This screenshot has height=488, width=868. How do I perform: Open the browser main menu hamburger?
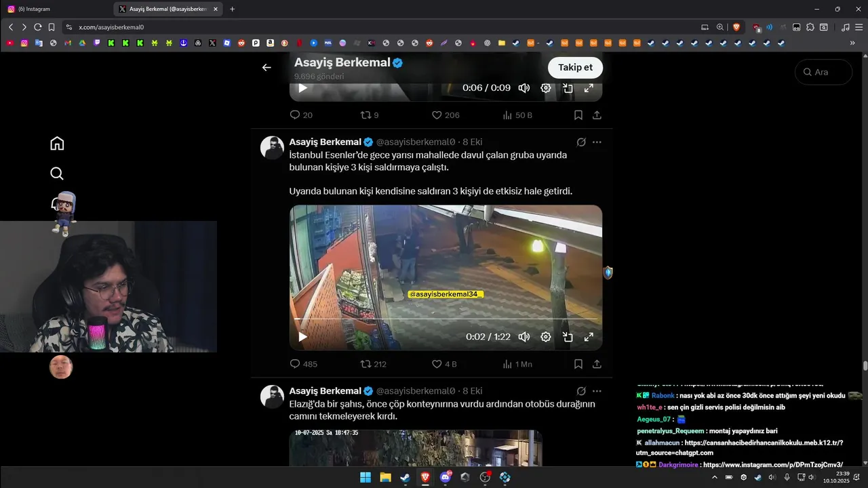857,27
